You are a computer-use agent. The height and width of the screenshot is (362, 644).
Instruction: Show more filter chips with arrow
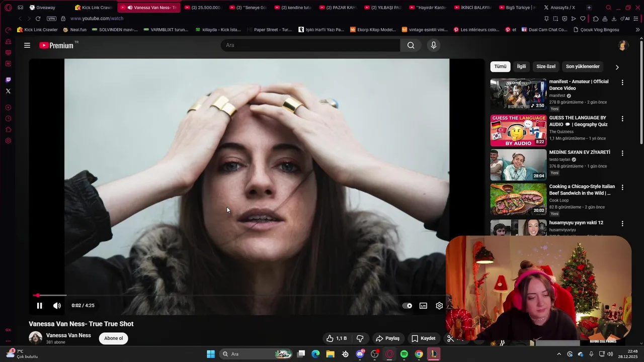(617, 67)
